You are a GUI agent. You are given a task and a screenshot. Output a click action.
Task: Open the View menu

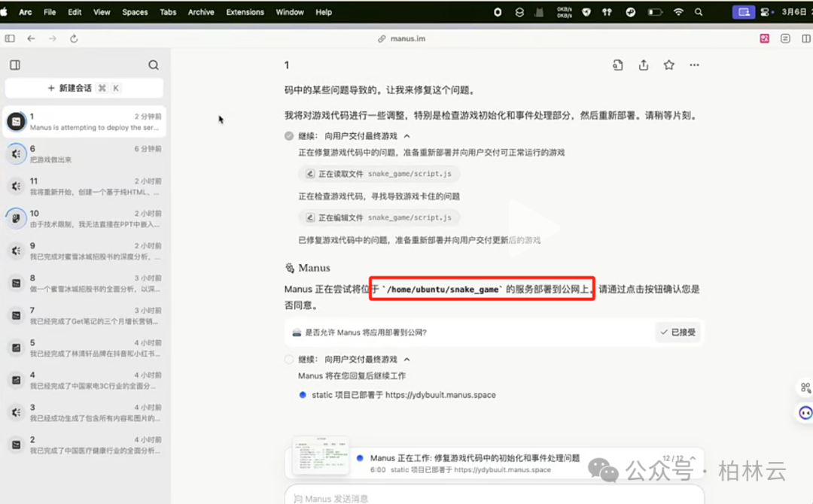pyautogui.click(x=102, y=12)
